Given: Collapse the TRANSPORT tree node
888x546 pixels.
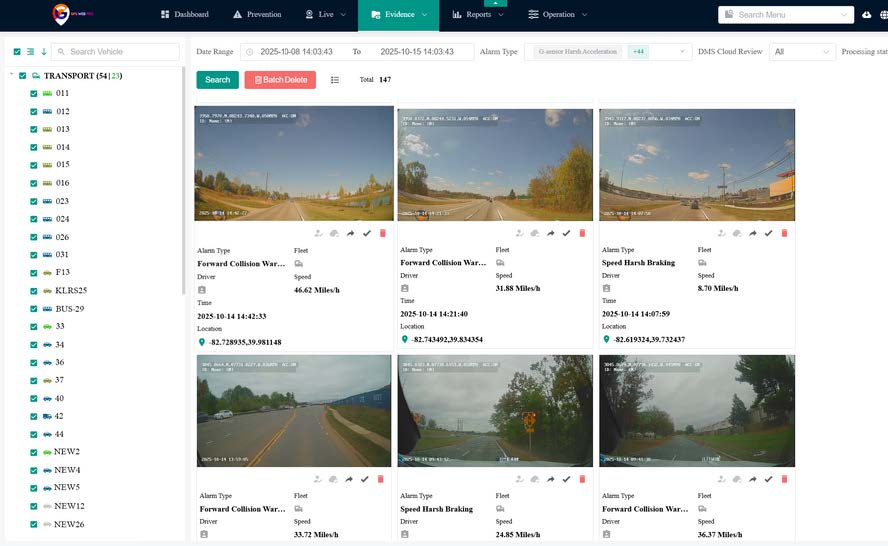Looking at the screenshot, I should [x=10, y=75].
